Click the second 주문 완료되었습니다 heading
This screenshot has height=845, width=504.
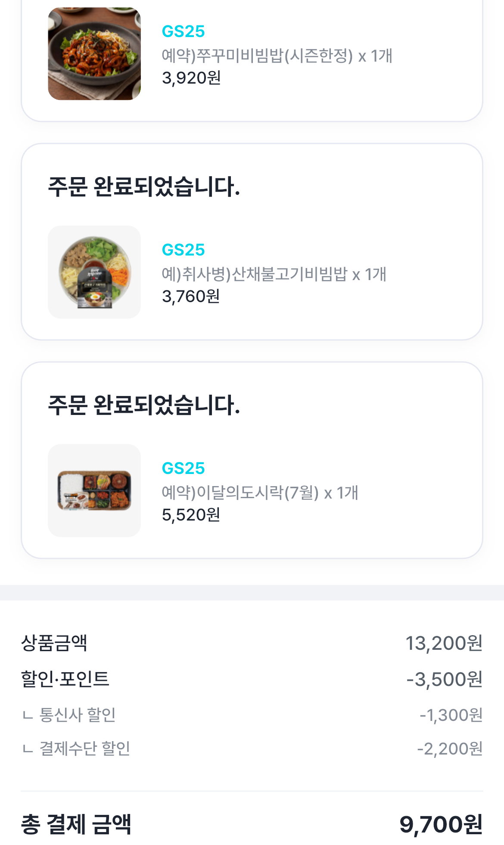click(144, 187)
